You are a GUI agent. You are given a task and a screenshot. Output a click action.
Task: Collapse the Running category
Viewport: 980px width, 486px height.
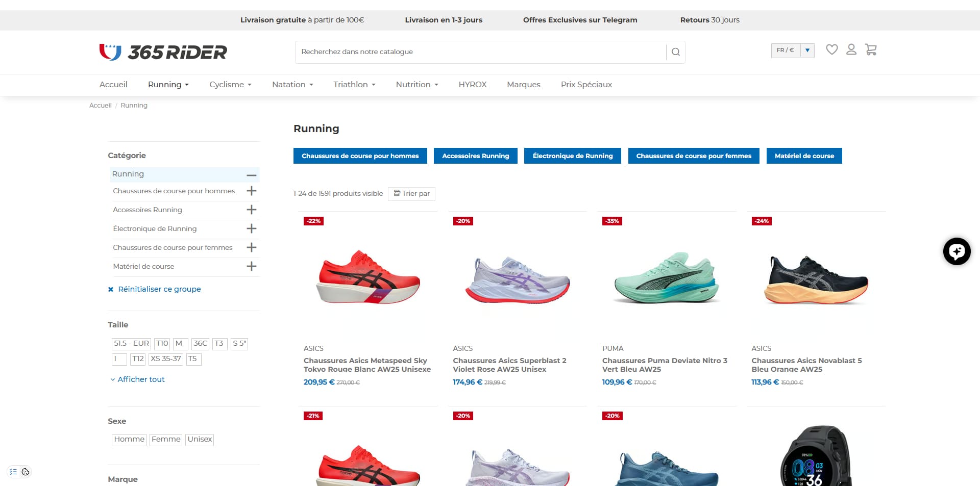251,174
